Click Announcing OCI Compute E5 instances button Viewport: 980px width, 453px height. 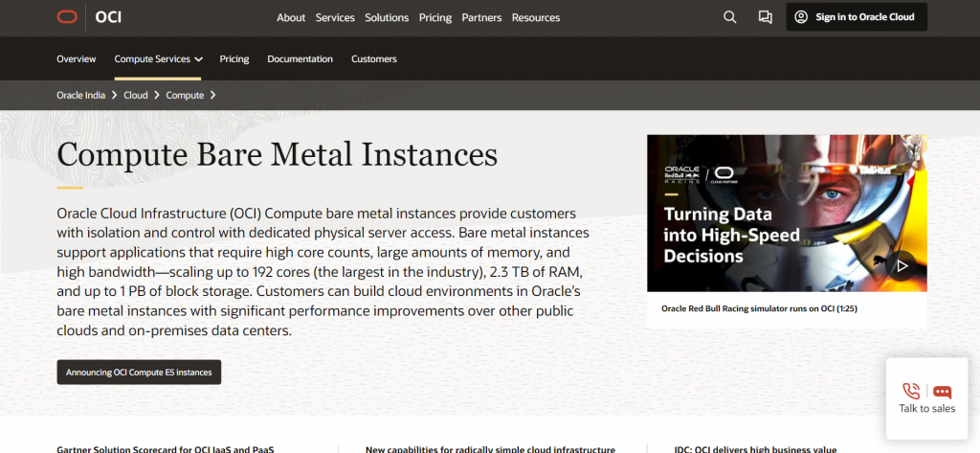(x=139, y=373)
